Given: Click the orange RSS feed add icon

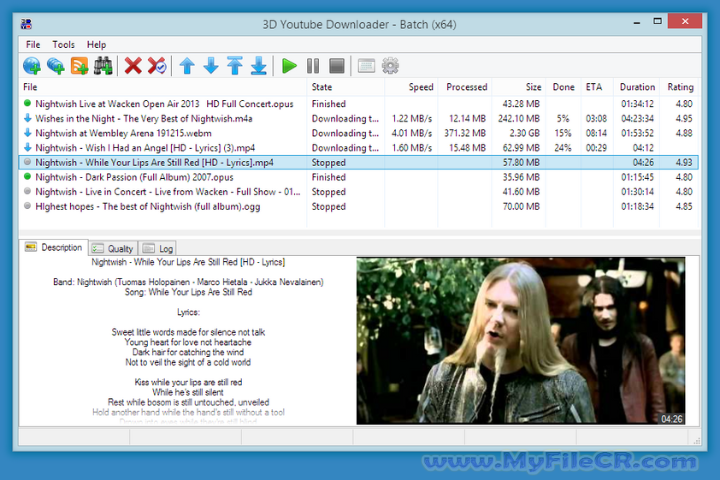Looking at the screenshot, I should (x=79, y=66).
